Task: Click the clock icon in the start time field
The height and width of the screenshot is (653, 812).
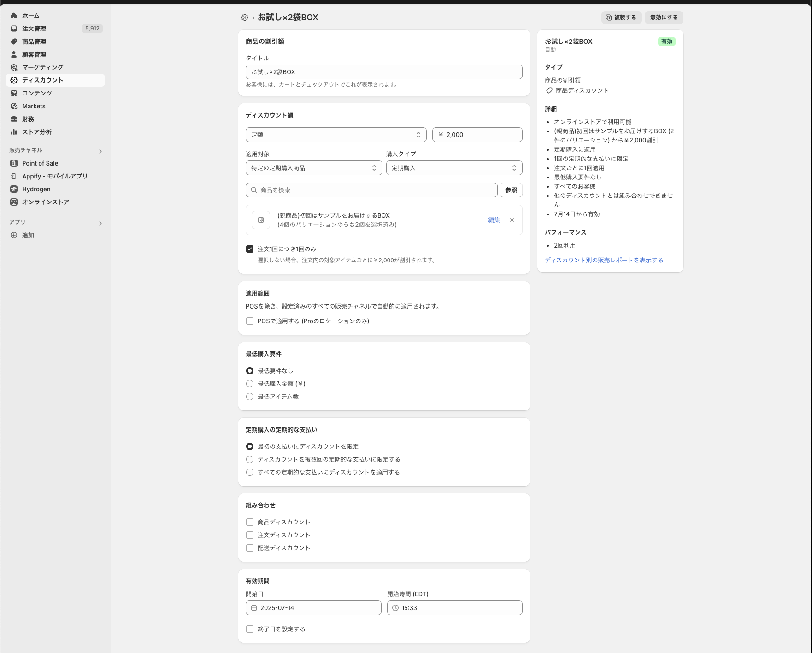Action: [395, 608]
